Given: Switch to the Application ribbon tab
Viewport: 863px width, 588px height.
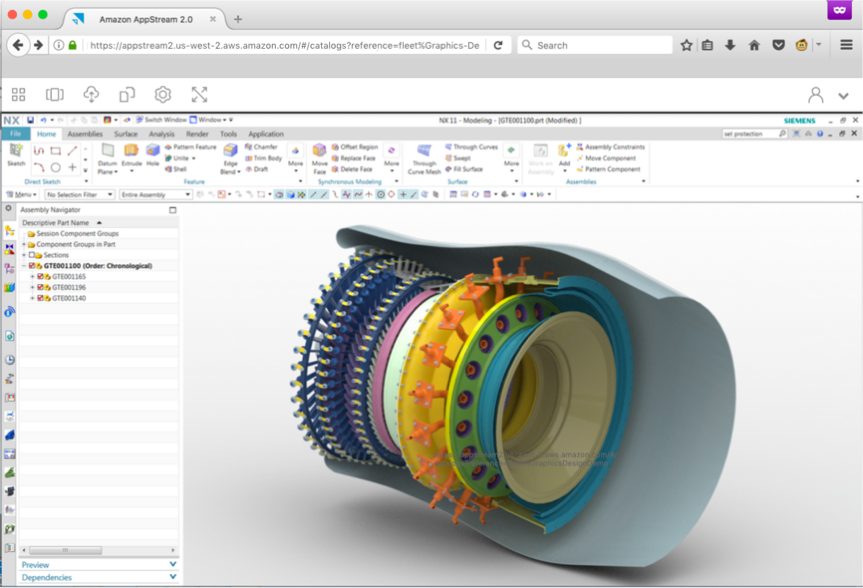Looking at the screenshot, I should (x=266, y=134).
